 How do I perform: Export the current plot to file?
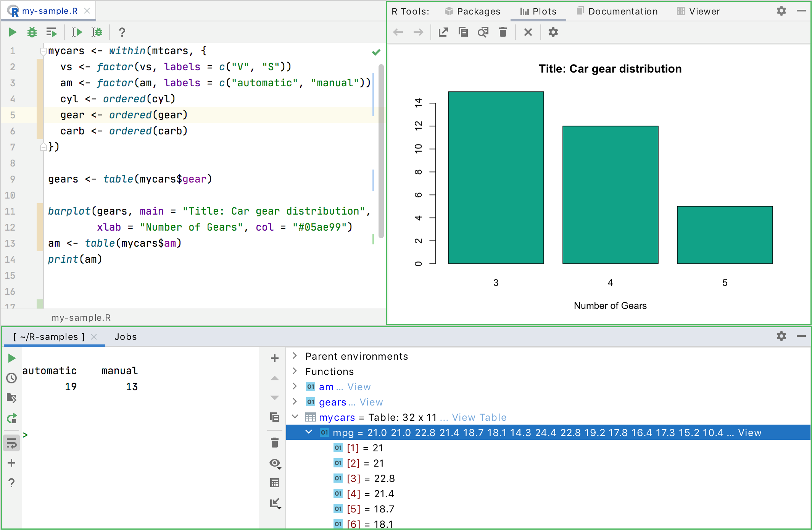pos(443,32)
